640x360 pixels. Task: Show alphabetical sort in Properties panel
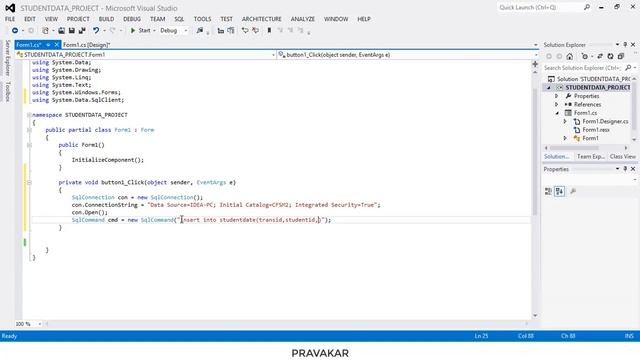pyautogui.click(x=560, y=191)
